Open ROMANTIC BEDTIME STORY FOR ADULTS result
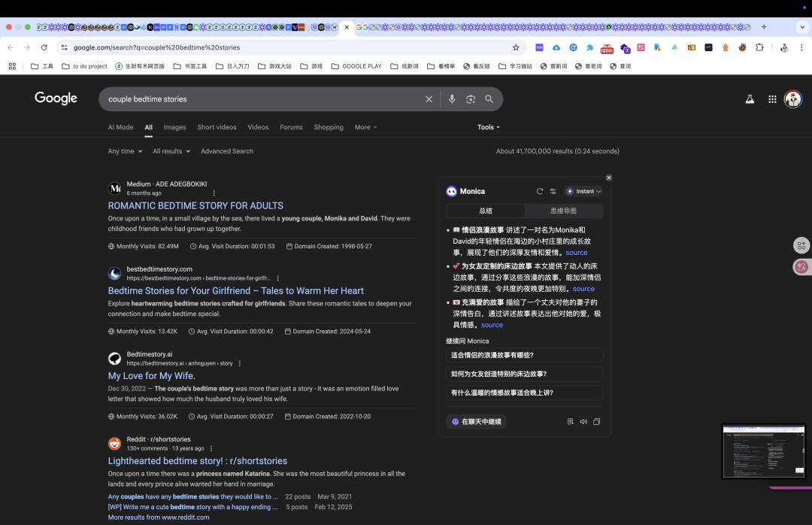 click(x=195, y=206)
